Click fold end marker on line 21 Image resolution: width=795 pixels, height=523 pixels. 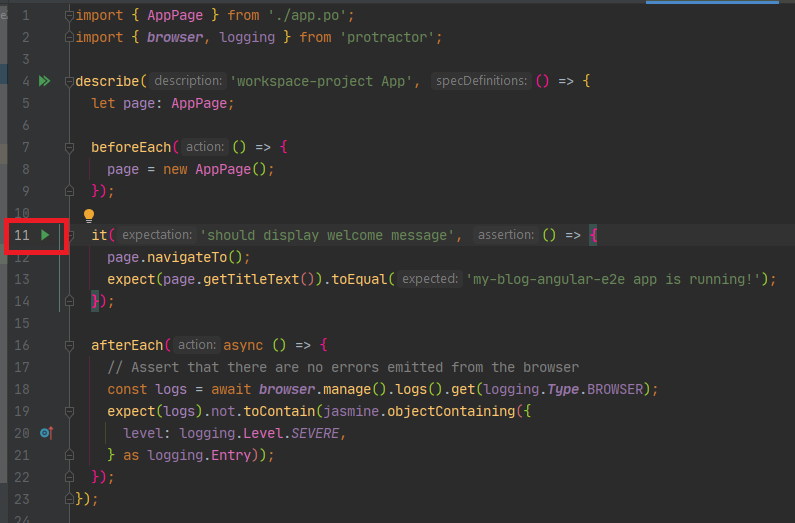(69, 455)
